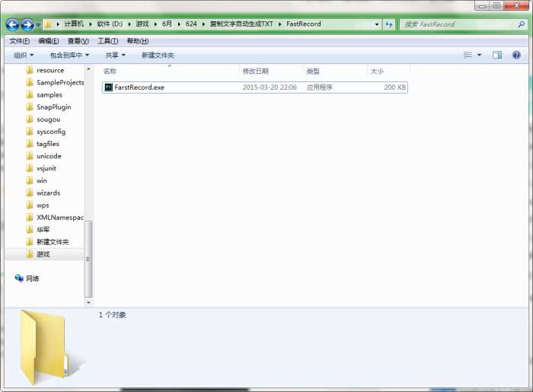533x392 pixels.
Task: Click 复制文字自动生成TXT in the breadcrumb
Action: click(241, 24)
